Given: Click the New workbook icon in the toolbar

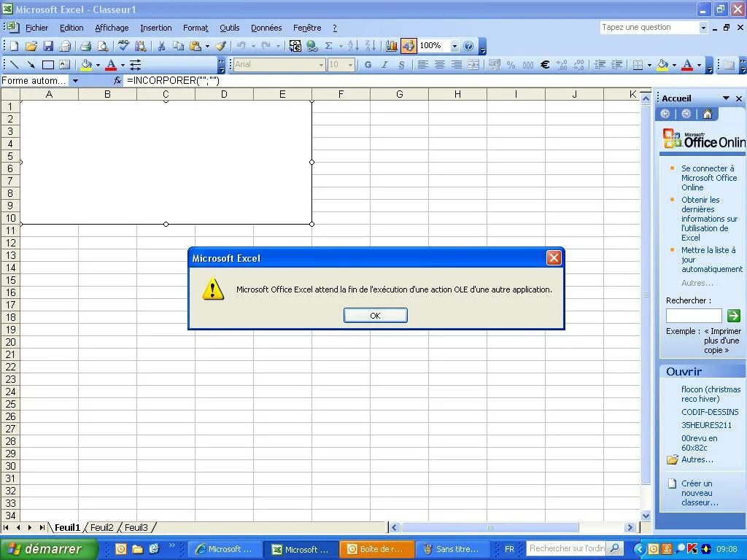Looking at the screenshot, I should tap(15, 46).
